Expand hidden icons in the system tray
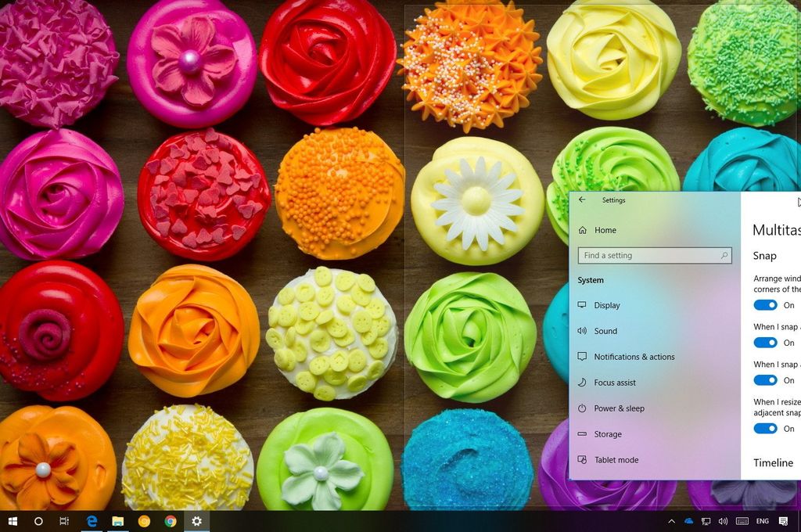The width and height of the screenshot is (801, 532). click(x=670, y=521)
